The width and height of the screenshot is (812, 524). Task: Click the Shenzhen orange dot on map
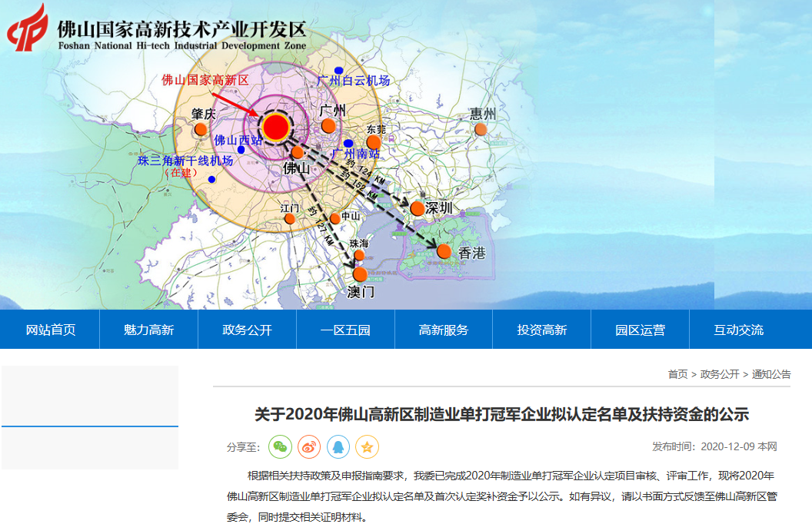pos(417,208)
